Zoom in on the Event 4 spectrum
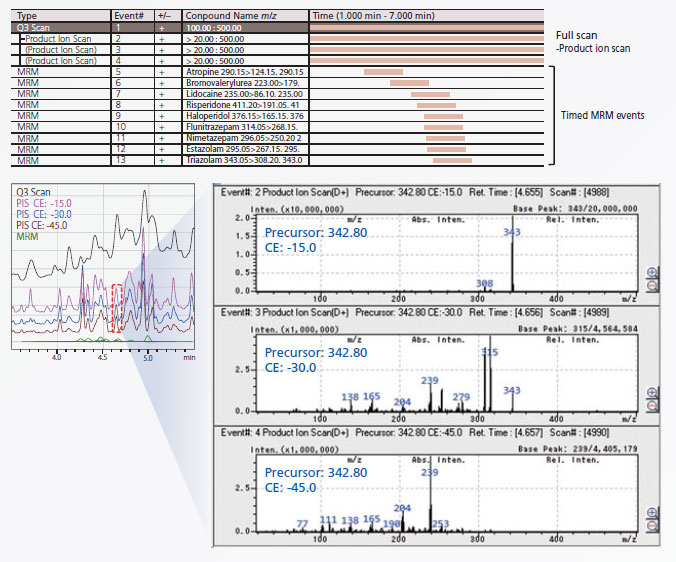 pos(653,512)
